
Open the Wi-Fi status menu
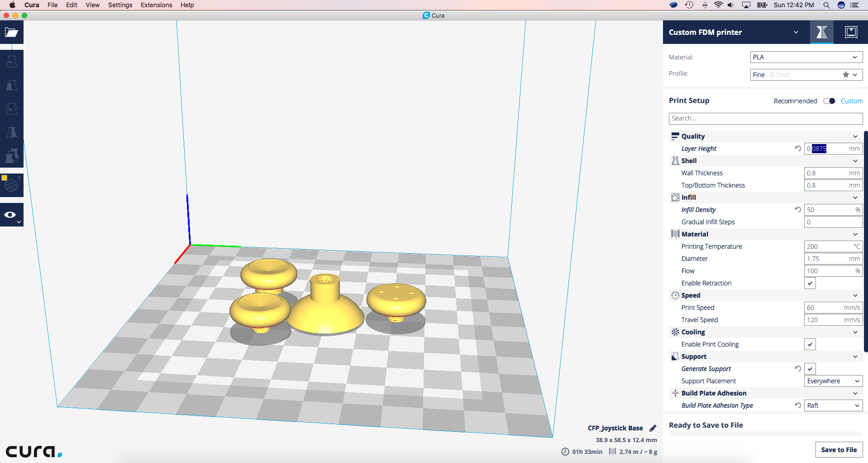coord(718,5)
